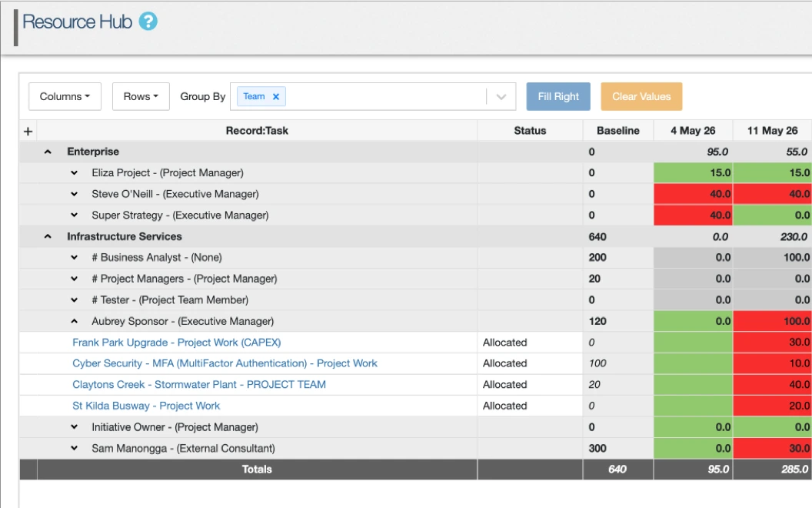
Task: Click the 4 May 26 column header
Action: (693, 131)
